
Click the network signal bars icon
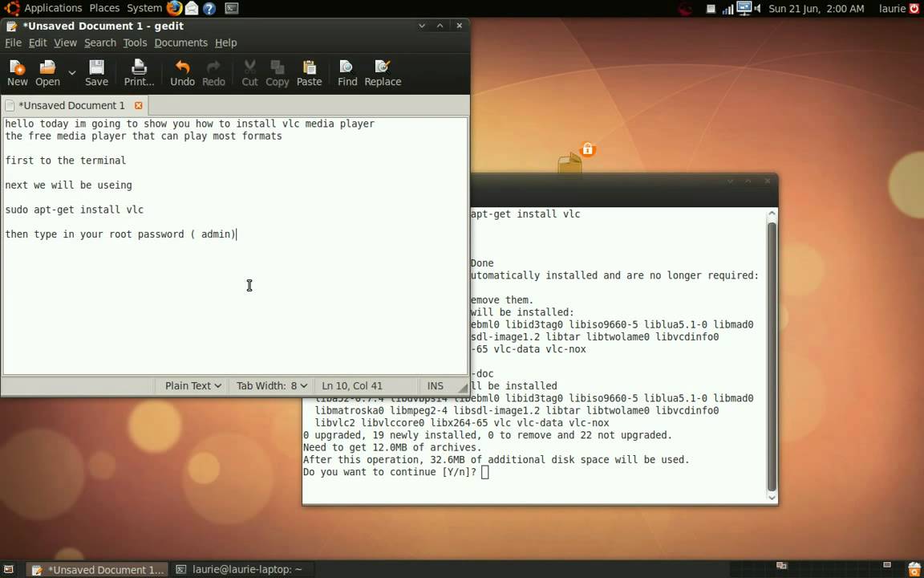[727, 8]
